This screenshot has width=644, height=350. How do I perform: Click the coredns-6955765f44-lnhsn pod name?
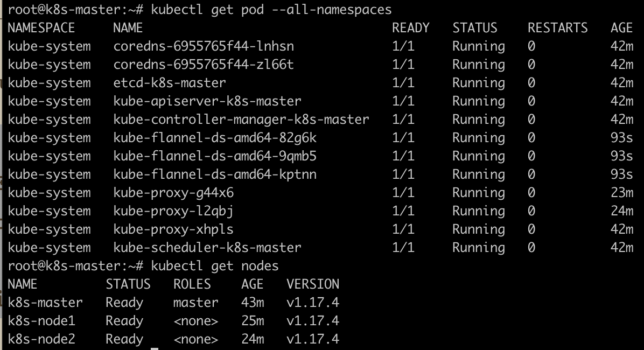(204, 46)
